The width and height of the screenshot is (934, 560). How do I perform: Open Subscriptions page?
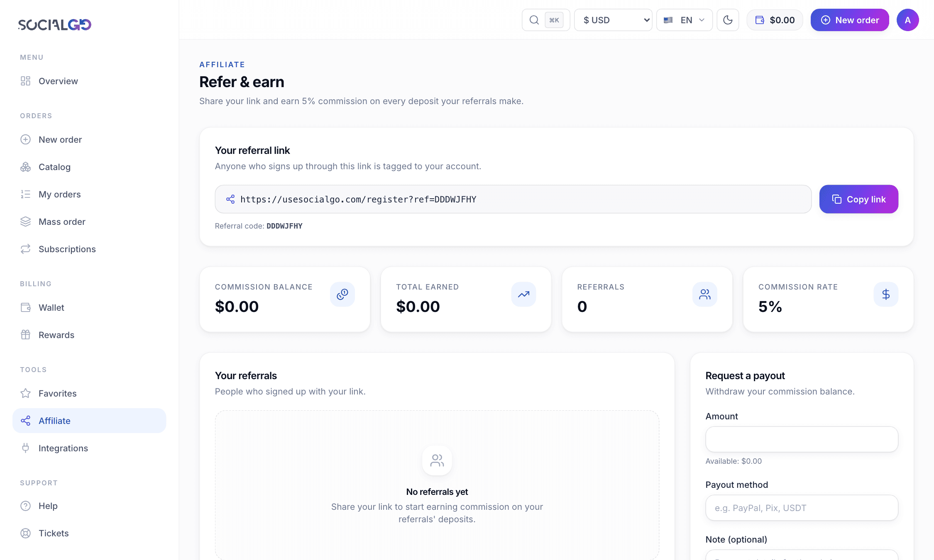pyautogui.click(x=89, y=249)
